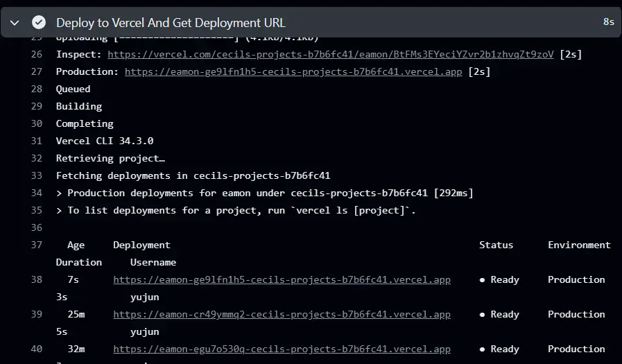Click the Ready status dot for 25m deployment
Image resolution: width=622 pixels, height=364 pixels.
click(482, 315)
